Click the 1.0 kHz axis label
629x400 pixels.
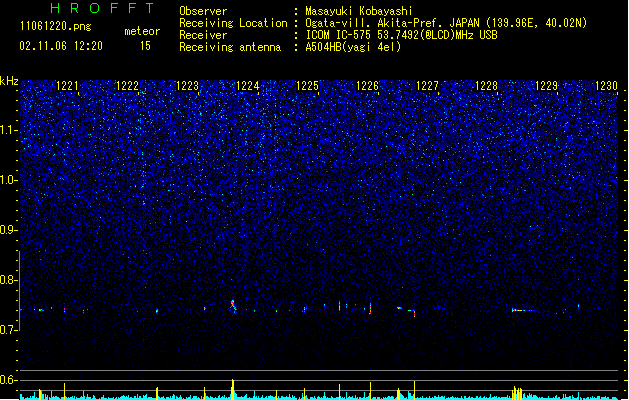pyautogui.click(x=8, y=180)
